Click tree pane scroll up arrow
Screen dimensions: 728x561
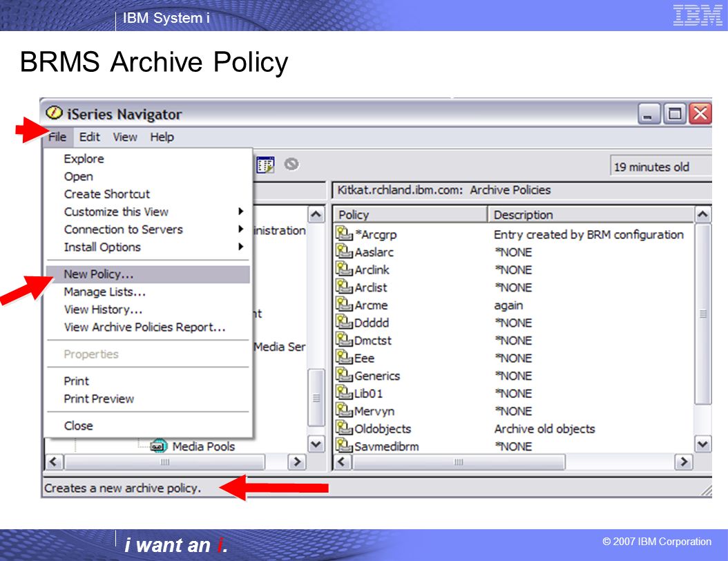(x=316, y=215)
